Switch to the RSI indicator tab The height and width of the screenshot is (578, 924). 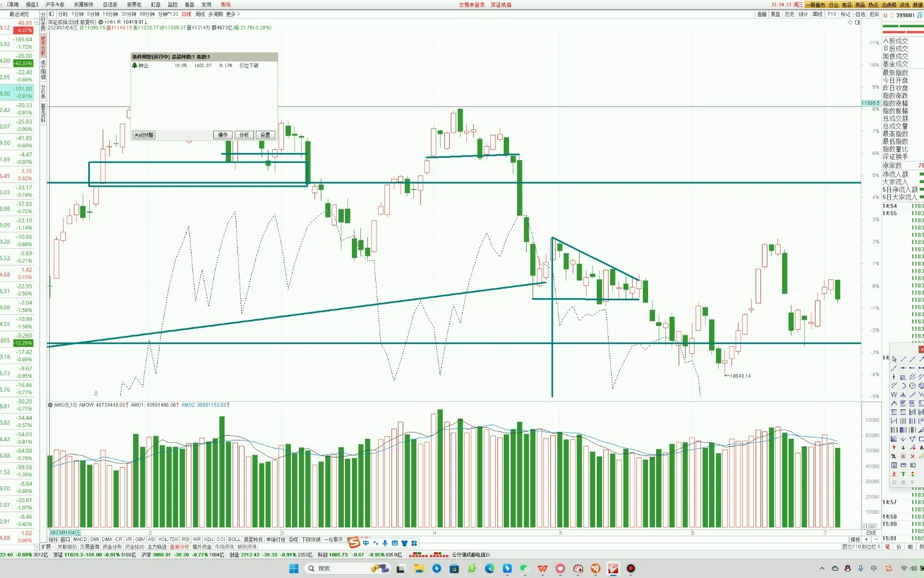[186, 539]
